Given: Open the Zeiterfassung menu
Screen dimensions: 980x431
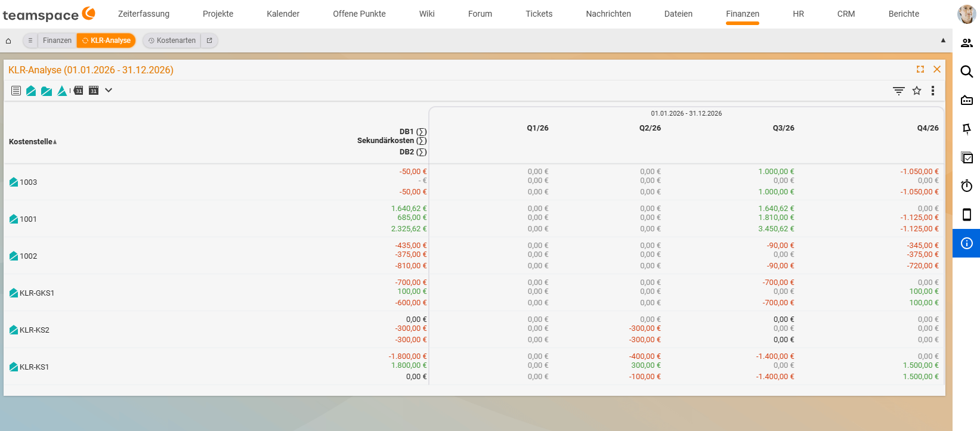Looking at the screenshot, I should click(x=144, y=14).
